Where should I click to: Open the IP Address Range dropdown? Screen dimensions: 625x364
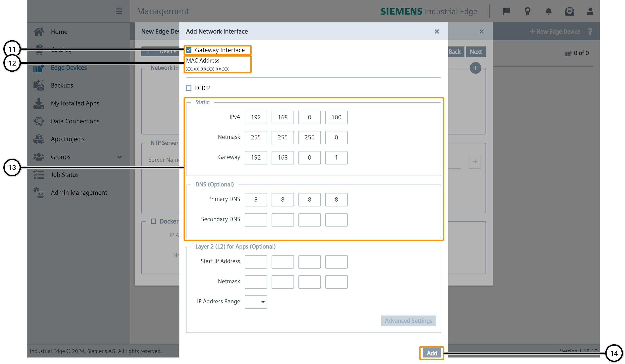pos(256,302)
